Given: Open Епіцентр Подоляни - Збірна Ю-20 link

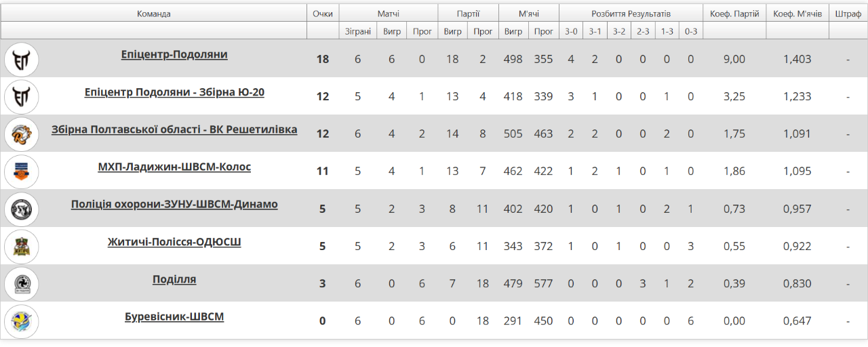Looking at the screenshot, I should [174, 92].
